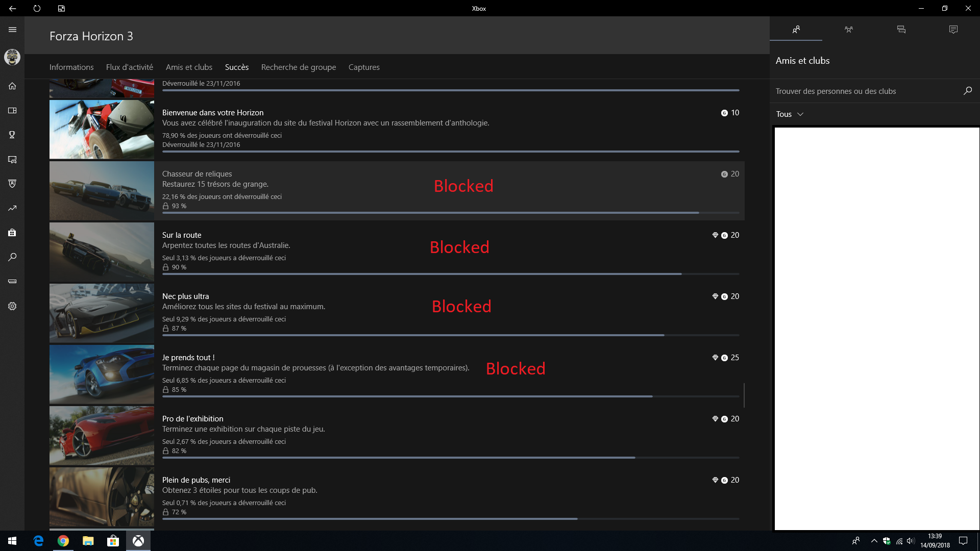Image resolution: width=980 pixels, height=551 pixels.
Task: Refresh the page with reload icon
Action: (x=37, y=8)
